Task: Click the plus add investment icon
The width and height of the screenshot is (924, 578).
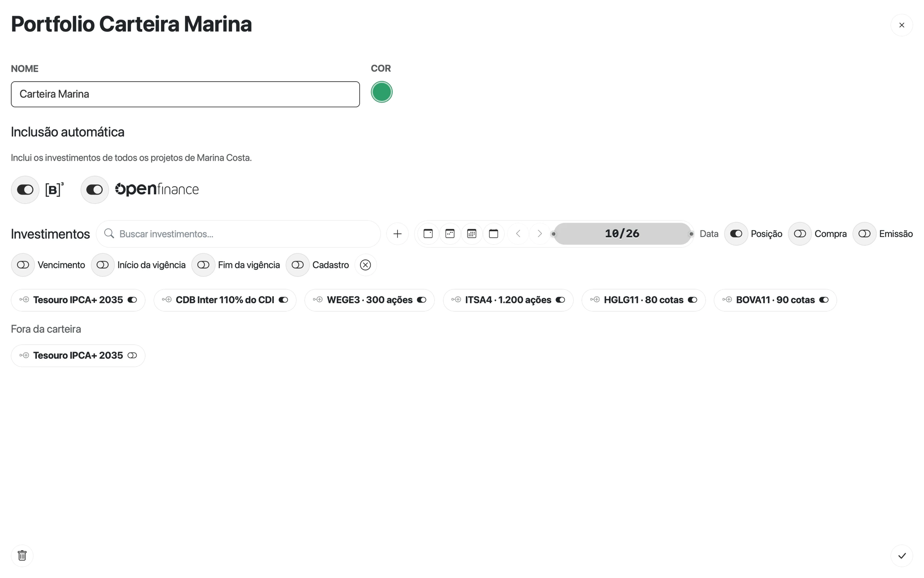Action: tap(397, 234)
